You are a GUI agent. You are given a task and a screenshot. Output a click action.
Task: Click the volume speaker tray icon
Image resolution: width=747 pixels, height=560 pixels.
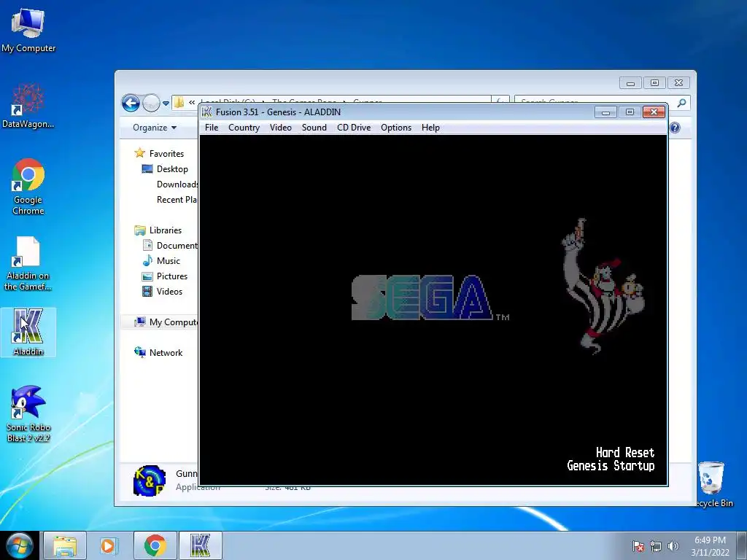tap(673, 546)
